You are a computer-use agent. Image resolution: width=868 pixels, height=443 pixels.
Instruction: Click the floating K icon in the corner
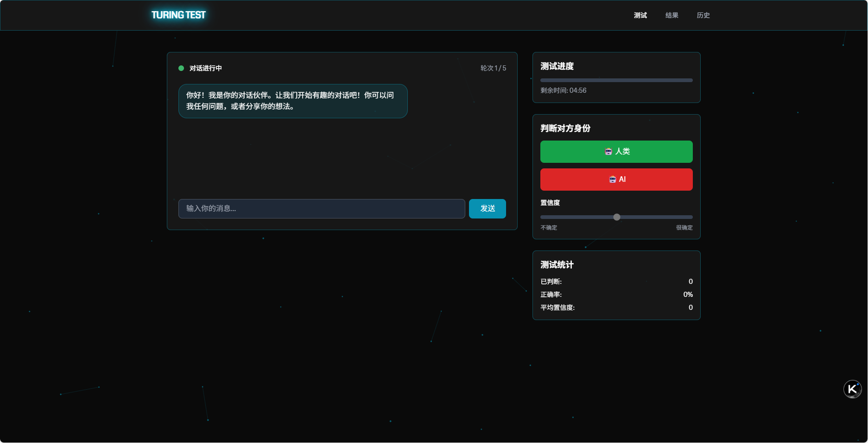pyautogui.click(x=852, y=389)
